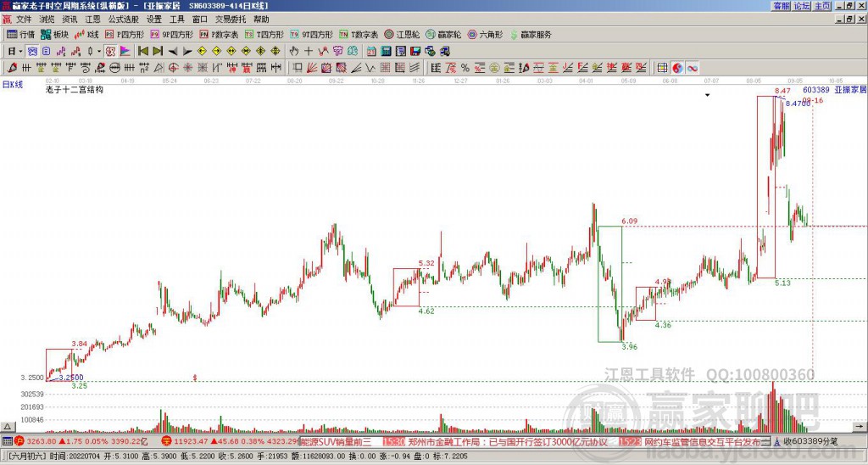Open the P四方形 tool
868x465 pixels.
(125, 34)
